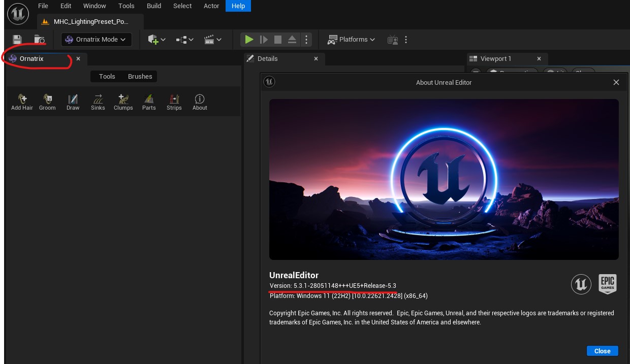630x364 pixels.
Task: Select the Groom tool
Action: coord(47,102)
